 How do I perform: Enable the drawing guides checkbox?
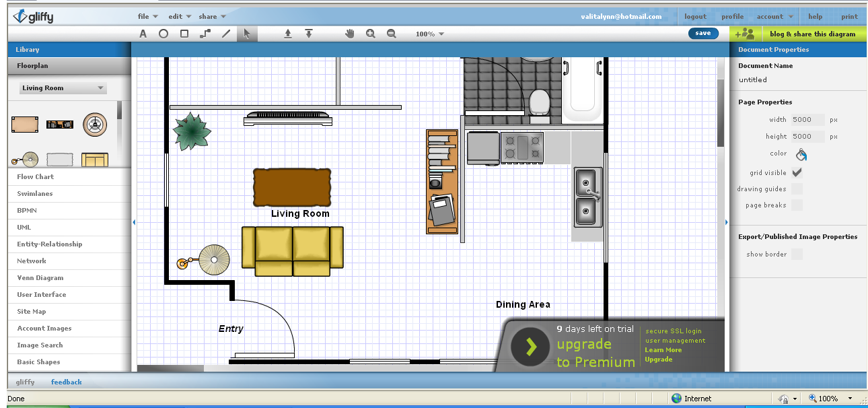797,189
